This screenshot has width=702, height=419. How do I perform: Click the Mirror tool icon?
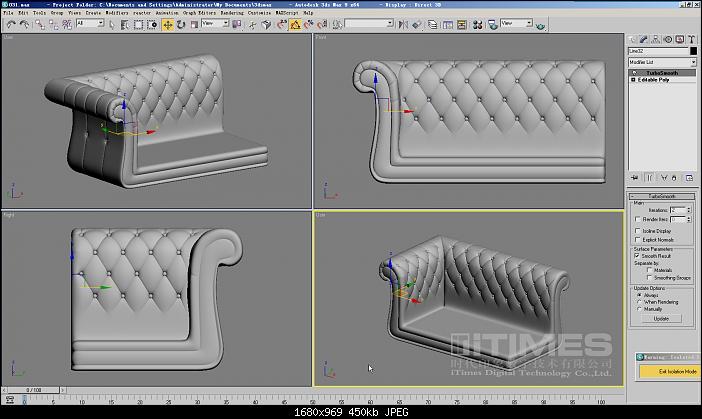point(403,25)
